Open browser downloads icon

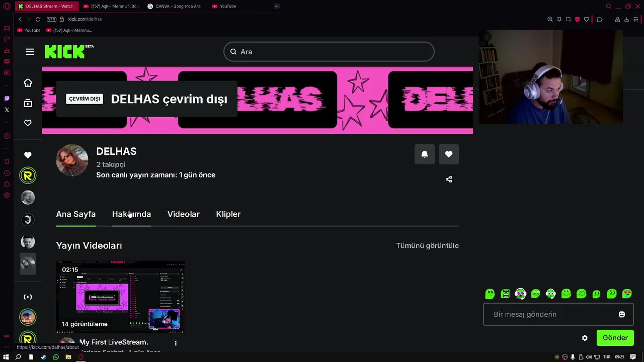pyautogui.click(x=626, y=19)
